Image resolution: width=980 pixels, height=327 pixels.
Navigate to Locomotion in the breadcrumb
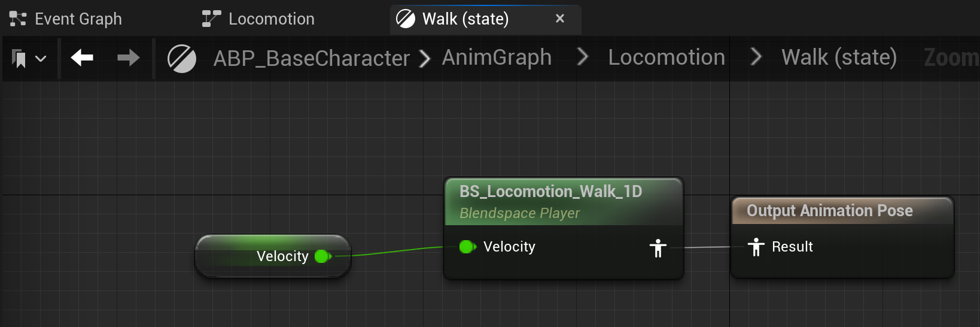coord(666,57)
